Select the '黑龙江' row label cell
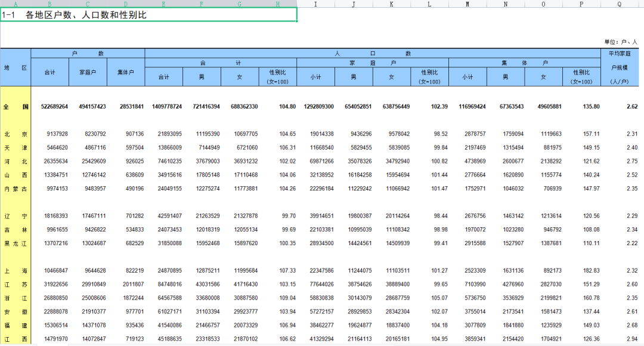644x346 pixels. coord(16,243)
